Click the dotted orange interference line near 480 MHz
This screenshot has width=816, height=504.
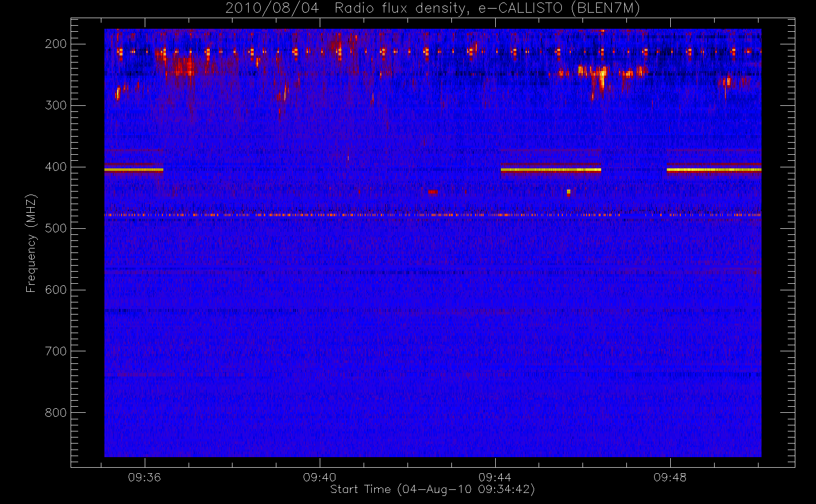click(433, 215)
